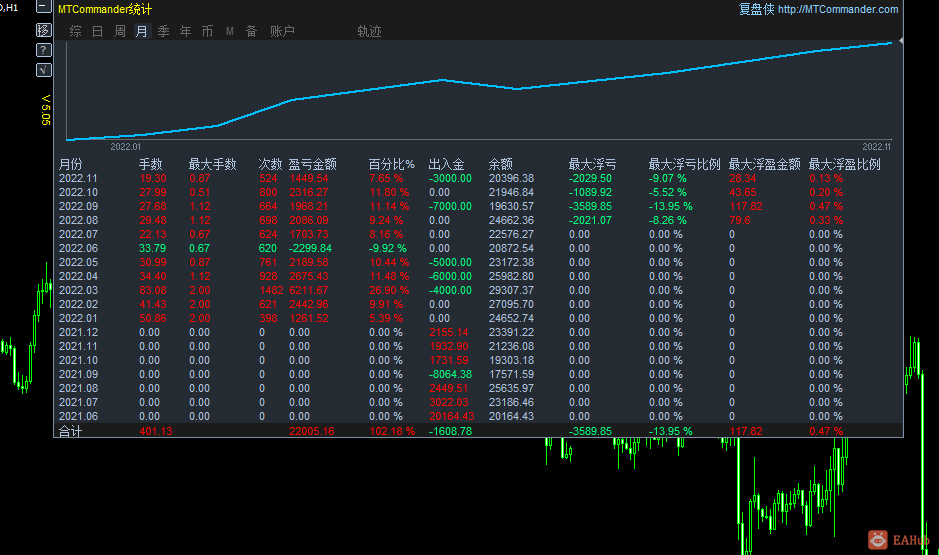This screenshot has height=555, width=939.
Task: Click the 29307.37 balance cell
Action: coord(511,290)
